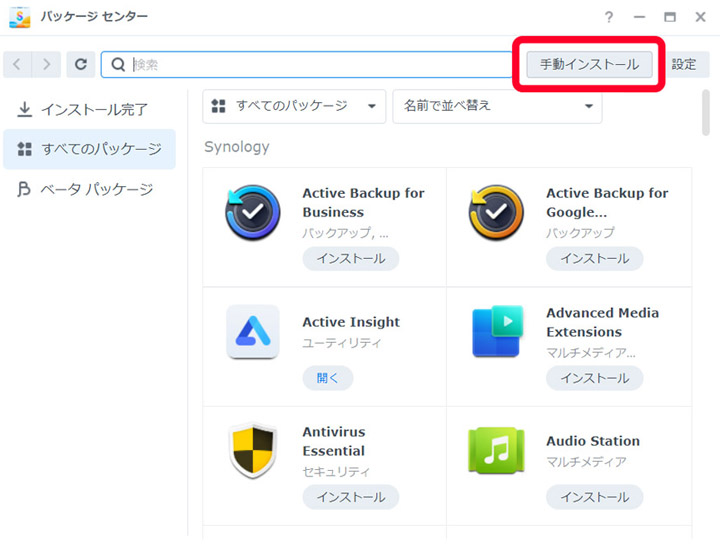Screen dimensions: 720x544
Task: Click the grid icon beside sidebar すべてのパッケージ
Action: pos(24,149)
